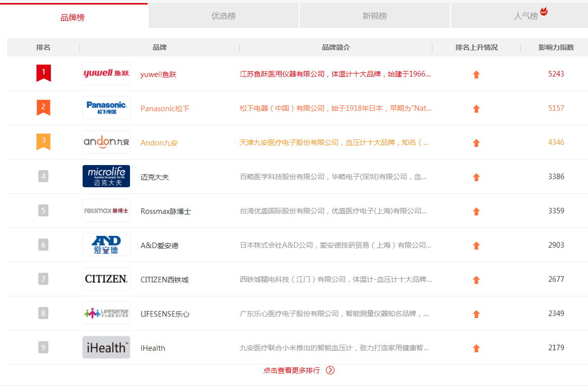Switch to the 优选榜 tab
Screen dimensions: 588x386
224,16
